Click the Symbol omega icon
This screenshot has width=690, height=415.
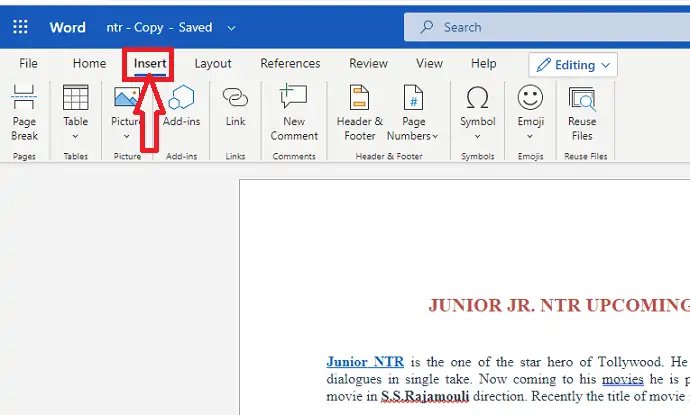pos(477,97)
